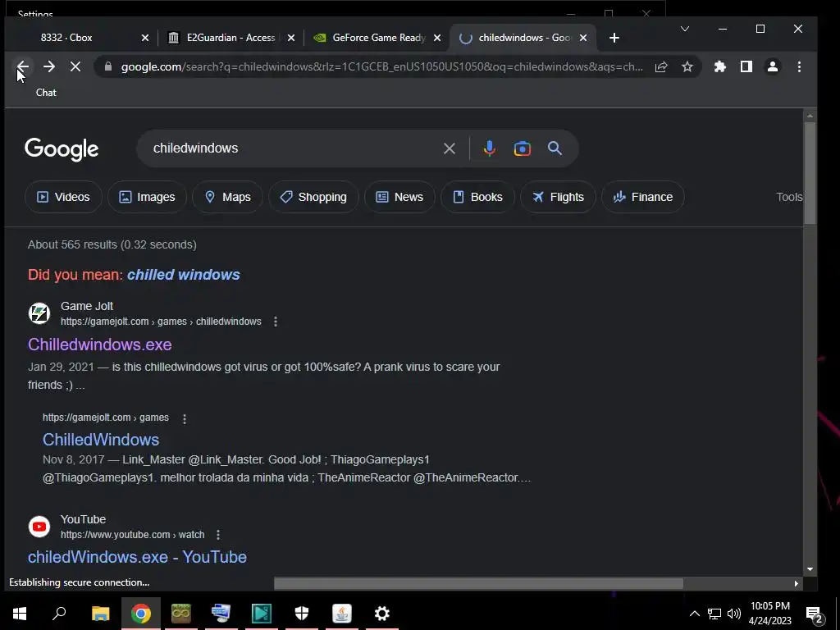Switch to the E2Guardian - Access tab

tap(231, 38)
